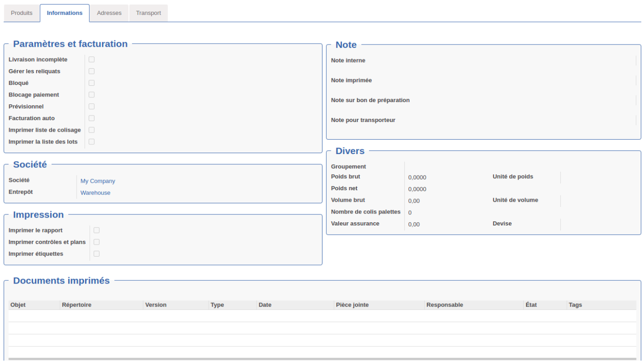
Task: Follow the Warehouse link
Action: click(95, 193)
